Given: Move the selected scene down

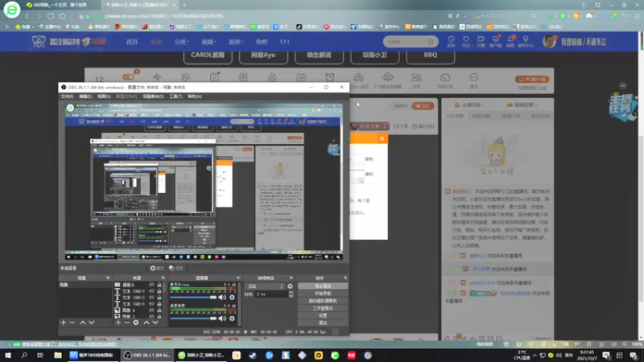Looking at the screenshot, I should click(92, 323).
